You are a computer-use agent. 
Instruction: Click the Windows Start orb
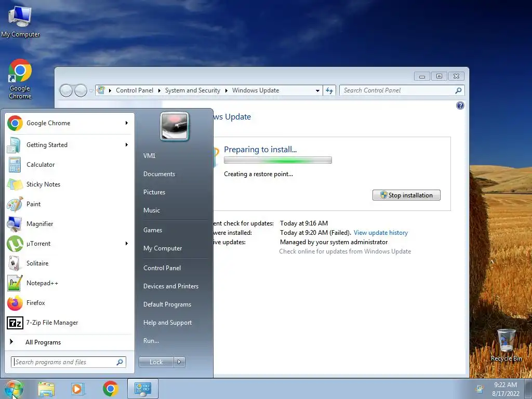(x=14, y=389)
